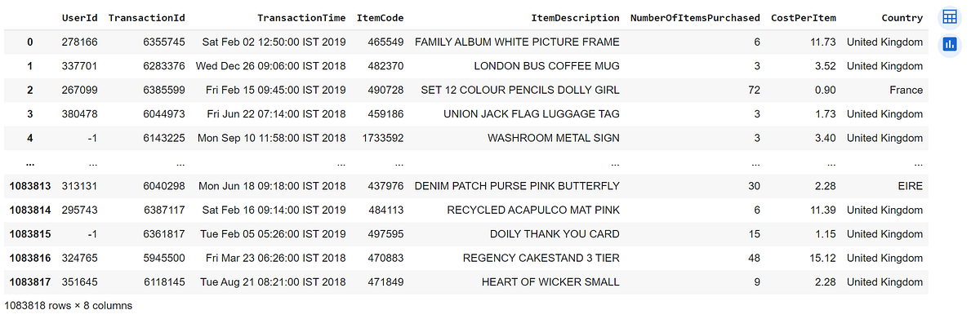Click the 1083818 rows × 8 columns summary
This screenshot has width=980, height=319.
[x=69, y=306]
